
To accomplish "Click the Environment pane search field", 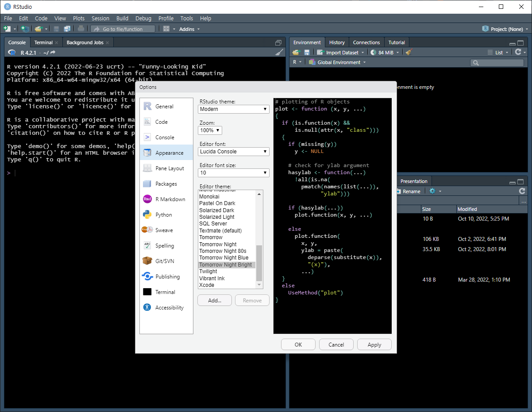I will click(x=497, y=63).
